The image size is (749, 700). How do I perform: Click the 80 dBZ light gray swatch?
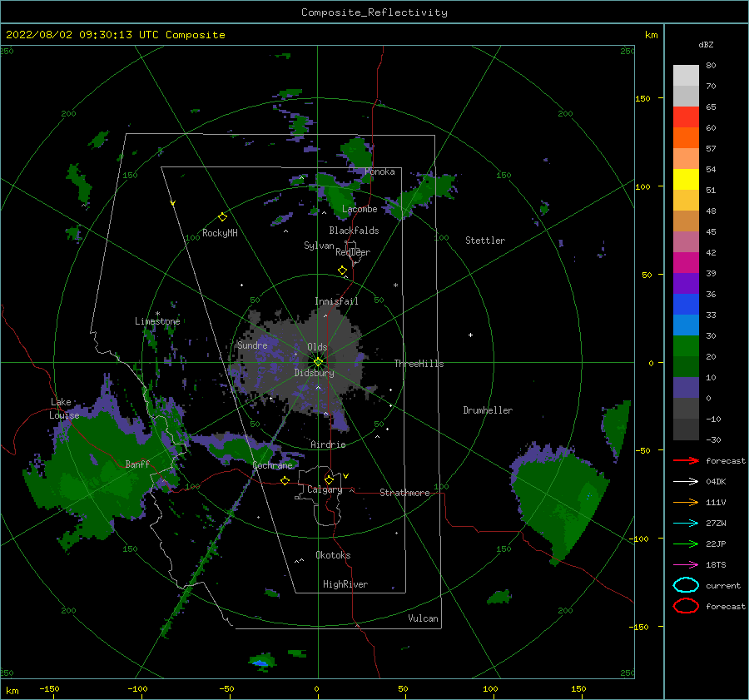[686, 76]
